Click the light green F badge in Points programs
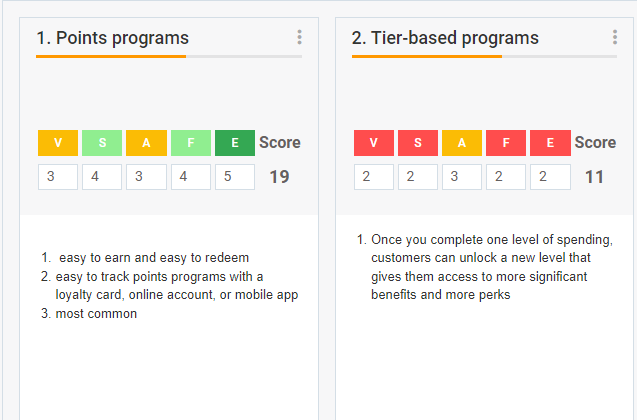This screenshot has height=420, width=637. [190, 143]
